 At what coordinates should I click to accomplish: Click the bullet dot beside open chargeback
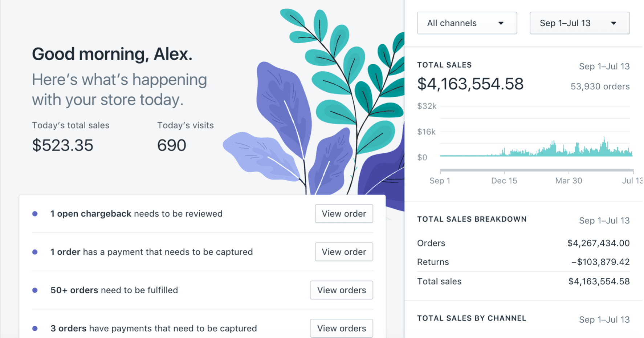[35, 214]
